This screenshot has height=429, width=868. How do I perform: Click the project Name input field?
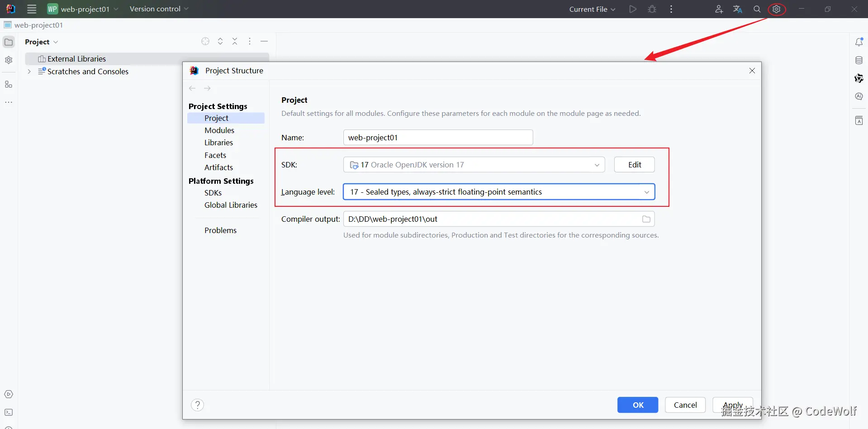pos(438,138)
